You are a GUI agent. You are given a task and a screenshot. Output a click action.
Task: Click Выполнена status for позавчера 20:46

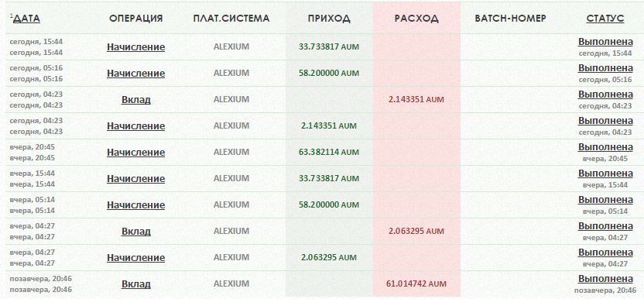(605, 278)
